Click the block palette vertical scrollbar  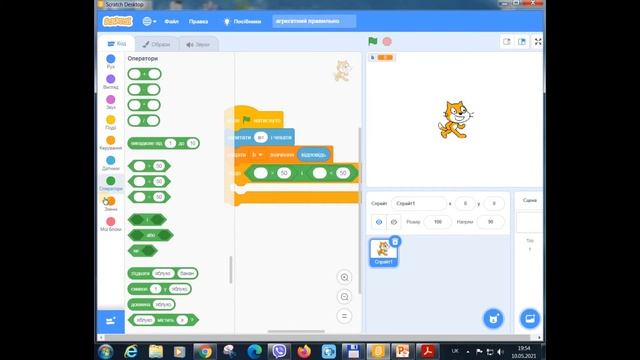pos(231,270)
